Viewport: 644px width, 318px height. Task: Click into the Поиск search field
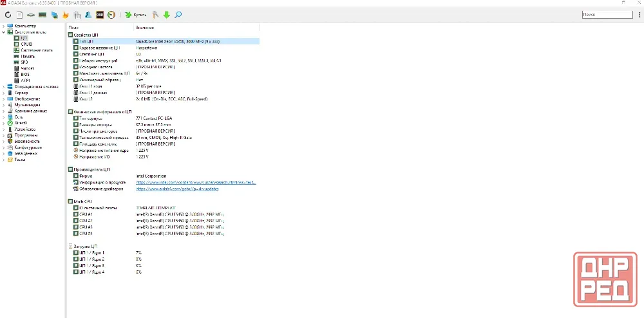click(x=607, y=14)
